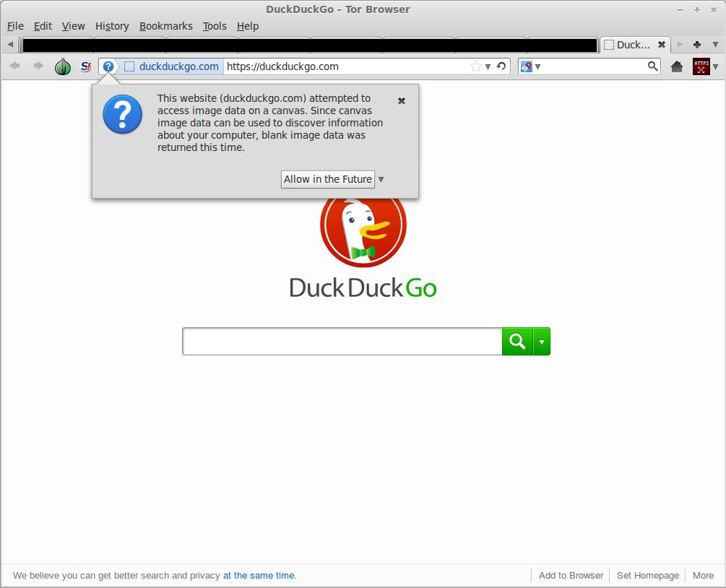Close the DuckDuckGo tab
This screenshot has width=726, height=588.
(x=662, y=45)
